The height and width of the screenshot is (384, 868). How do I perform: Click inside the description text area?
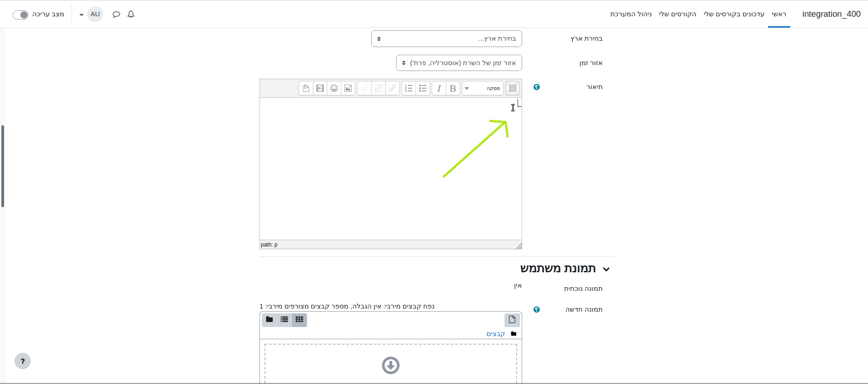(391, 169)
